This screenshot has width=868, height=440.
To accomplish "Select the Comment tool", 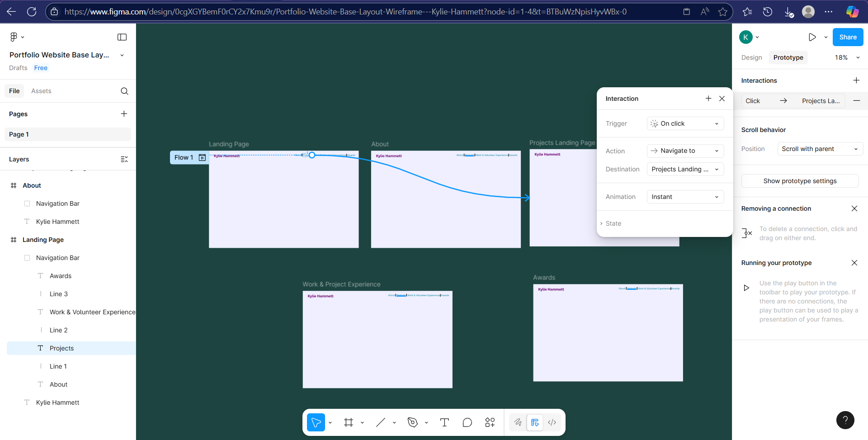I will (467, 422).
